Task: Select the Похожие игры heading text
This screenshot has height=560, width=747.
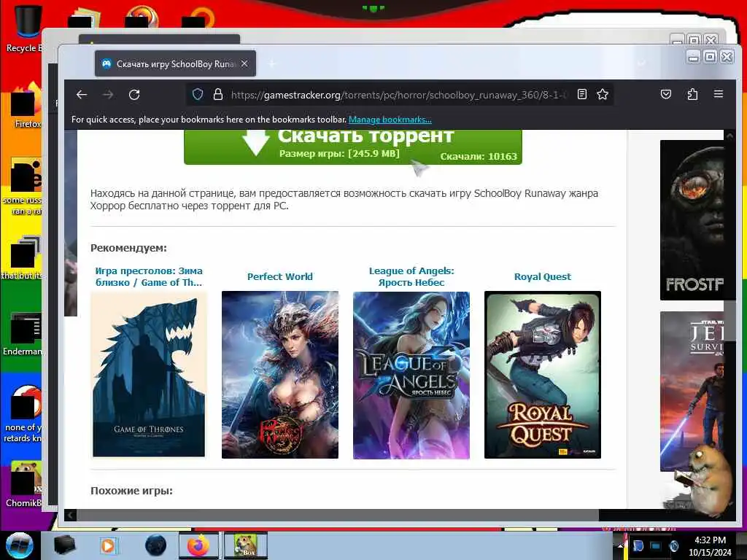Action: [x=131, y=491]
